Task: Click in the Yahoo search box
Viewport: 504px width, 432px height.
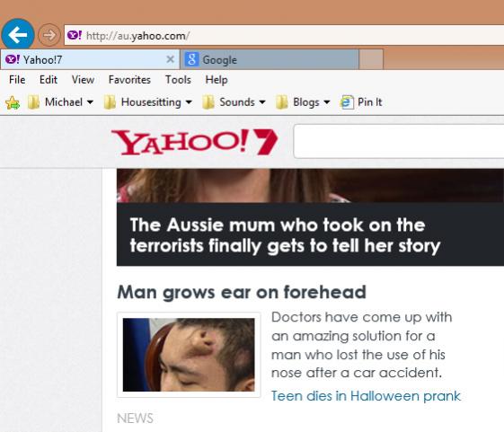Action: click(x=399, y=141)
